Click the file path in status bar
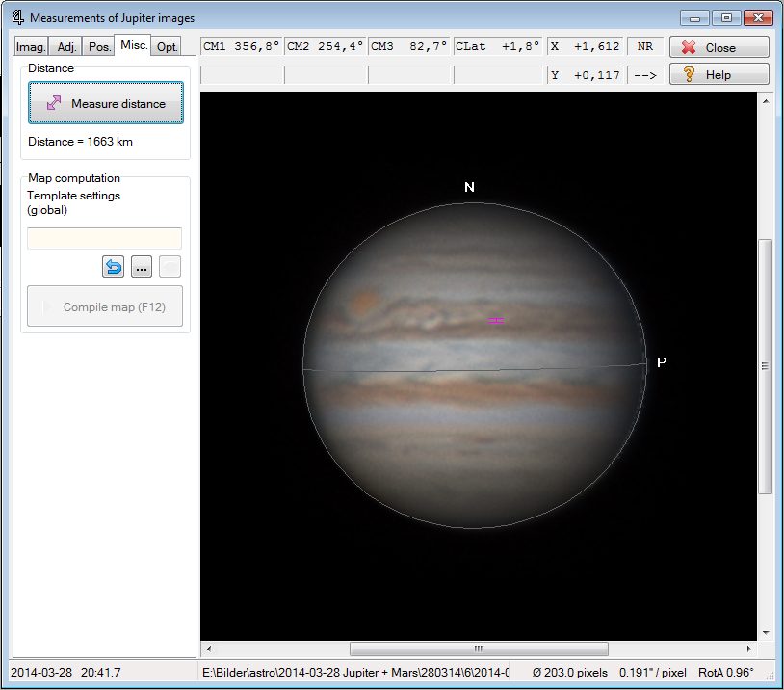This screenshot has width=784, height=690. (355, 672)
